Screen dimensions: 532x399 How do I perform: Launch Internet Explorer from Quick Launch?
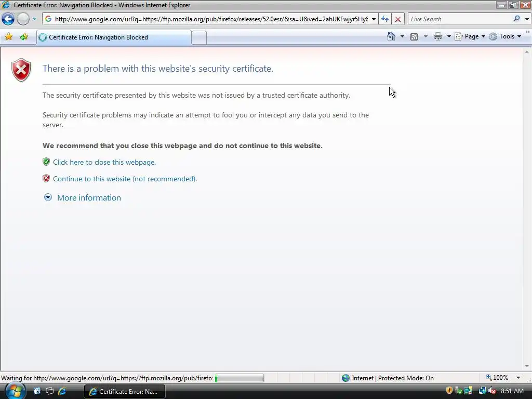pos(62,391)
